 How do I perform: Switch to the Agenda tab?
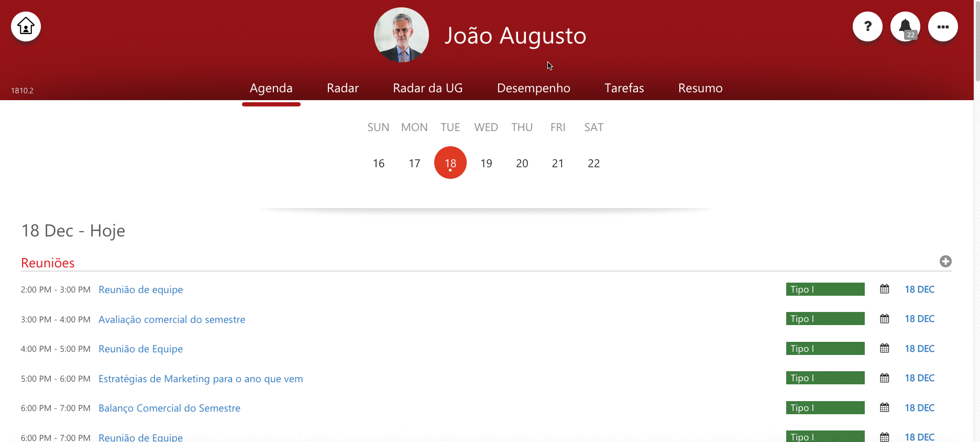click(x=271, y=88)
